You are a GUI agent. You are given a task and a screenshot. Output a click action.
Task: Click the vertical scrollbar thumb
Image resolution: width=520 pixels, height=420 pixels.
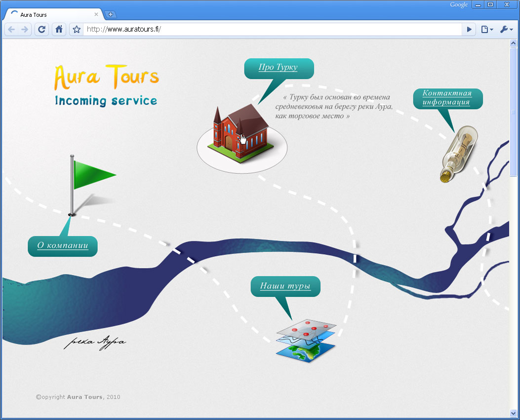coord(513,112)
